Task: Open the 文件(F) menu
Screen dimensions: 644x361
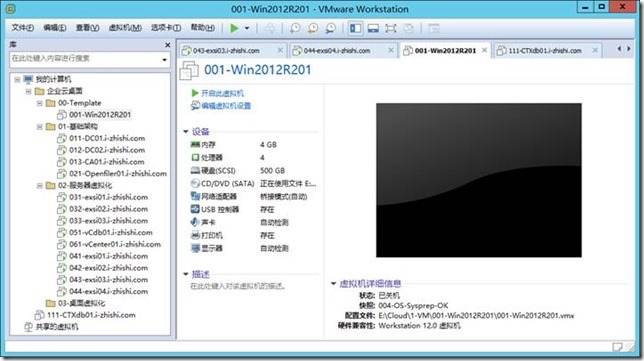Action: pos(23,28)
